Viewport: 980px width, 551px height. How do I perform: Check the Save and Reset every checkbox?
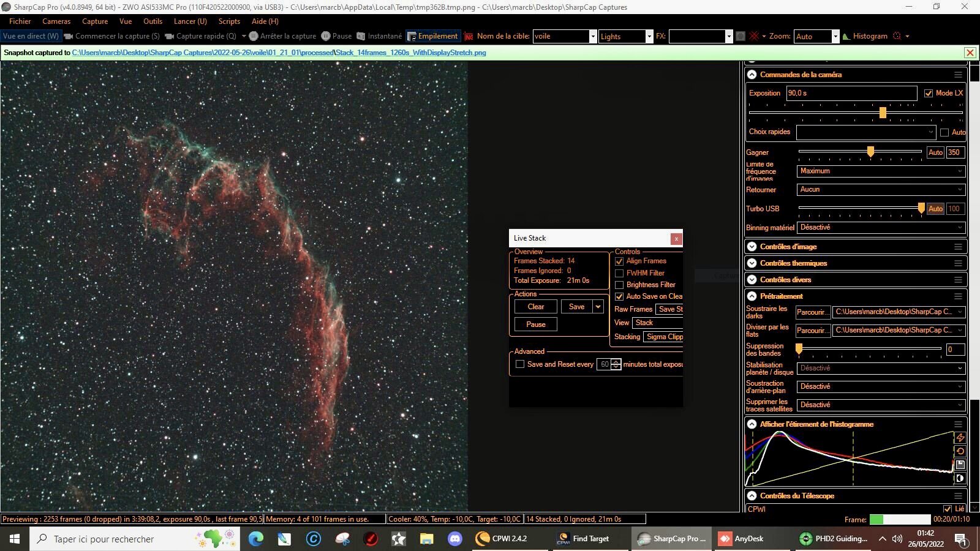point(520,364)
